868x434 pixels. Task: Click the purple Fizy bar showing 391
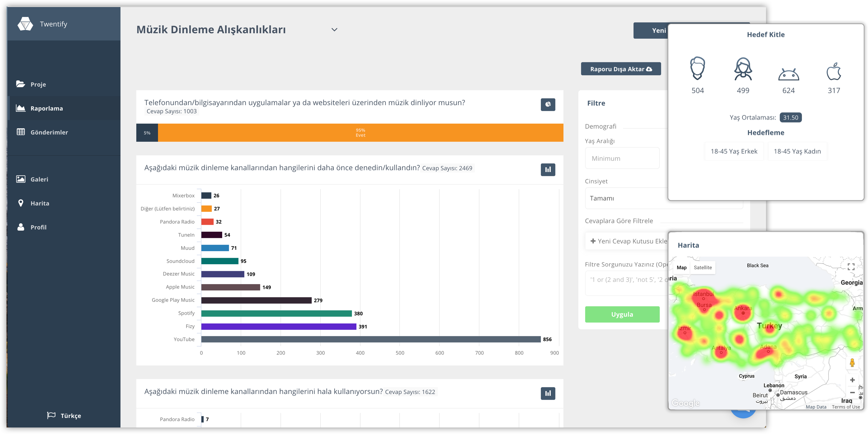click(279, 326)
